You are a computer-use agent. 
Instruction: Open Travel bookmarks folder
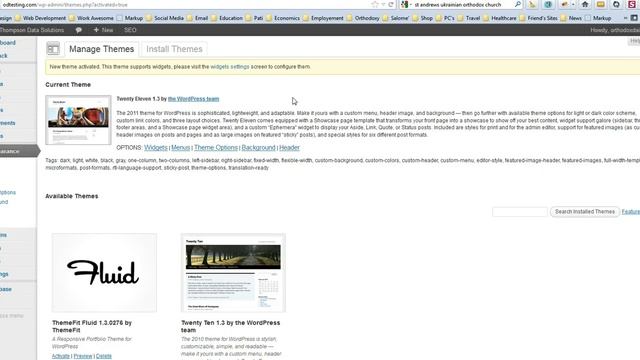pos(469,18)
